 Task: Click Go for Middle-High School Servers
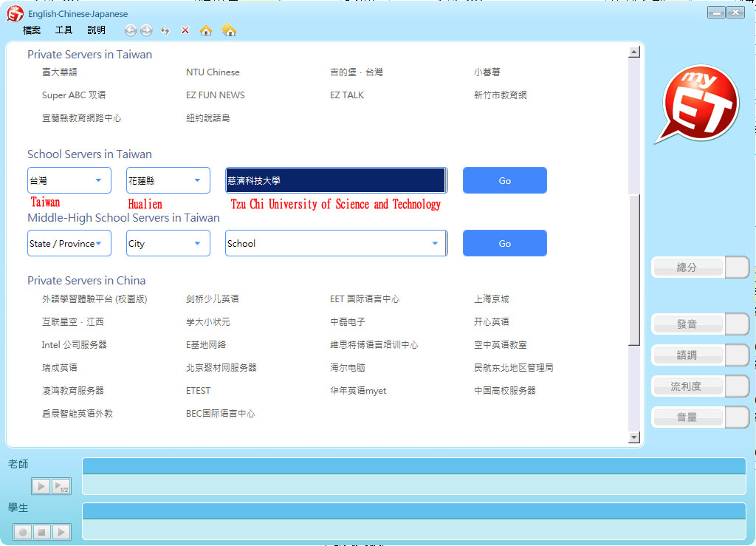505,243
